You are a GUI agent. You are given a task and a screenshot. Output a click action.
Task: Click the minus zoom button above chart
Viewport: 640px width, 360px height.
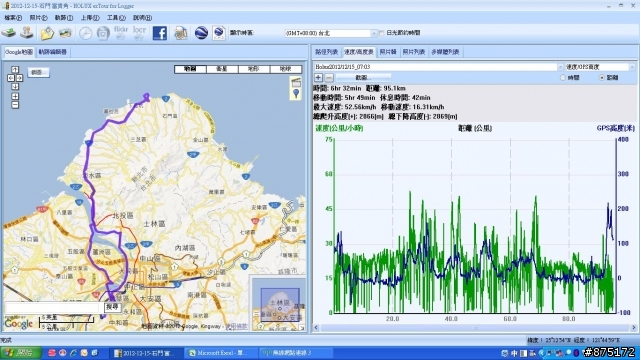coord(329,77)
